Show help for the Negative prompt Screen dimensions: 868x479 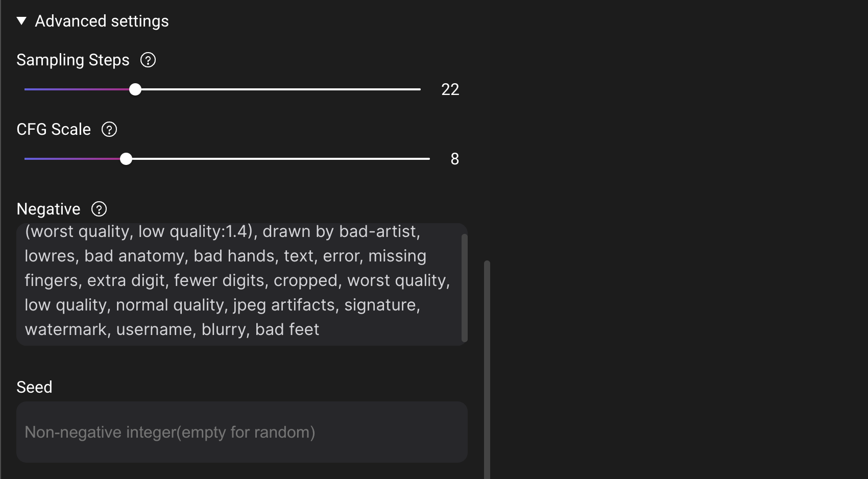point(99,209)
